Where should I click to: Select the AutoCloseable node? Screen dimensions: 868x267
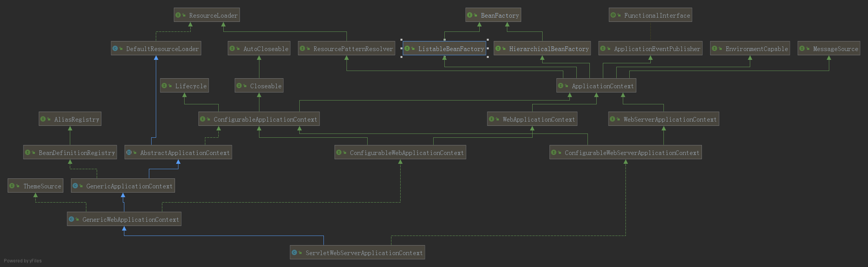coord(259,48)
